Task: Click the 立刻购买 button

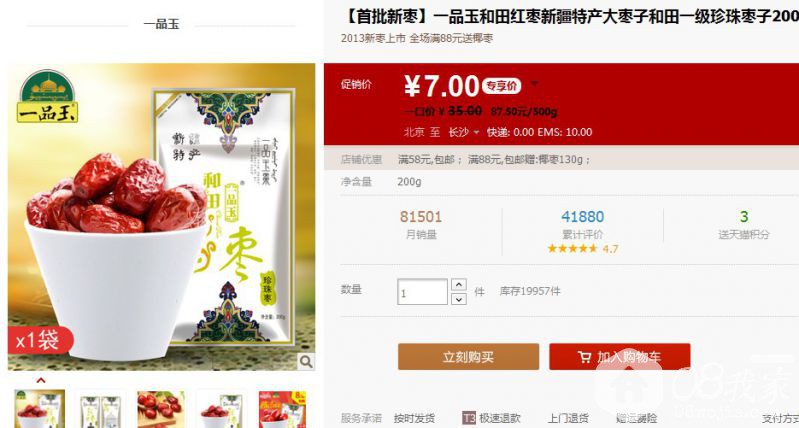Action: coord(468,357)
